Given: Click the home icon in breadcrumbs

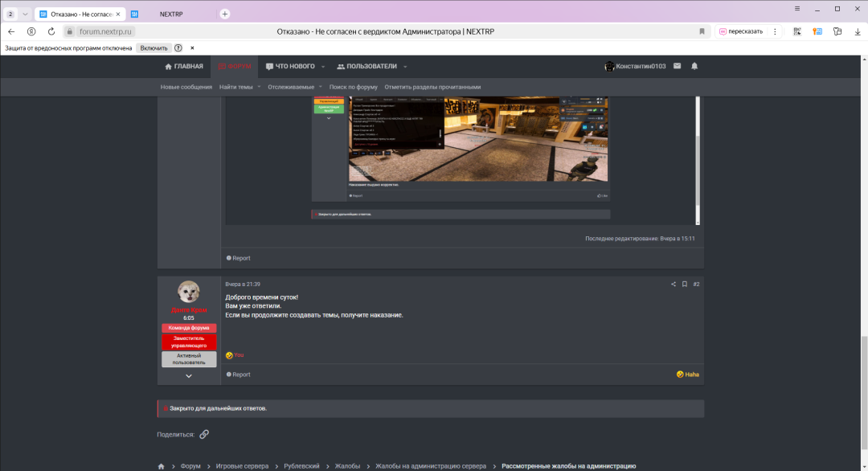Looking at the screenshot, I should coord(162,466).
